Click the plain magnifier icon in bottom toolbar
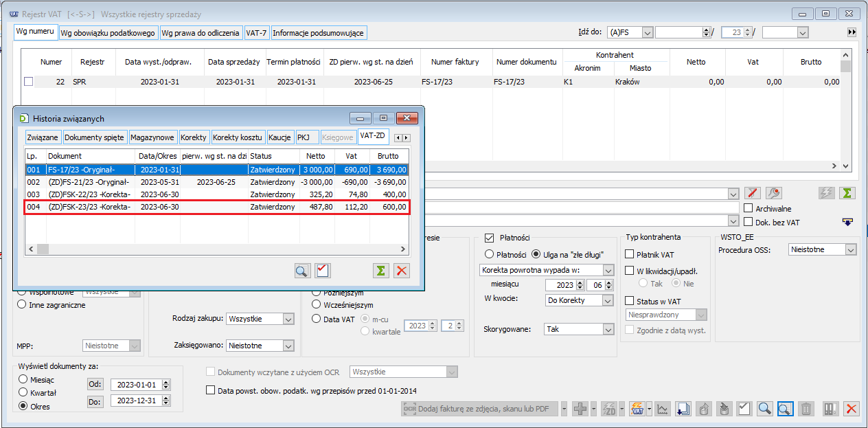 (764, 409)
